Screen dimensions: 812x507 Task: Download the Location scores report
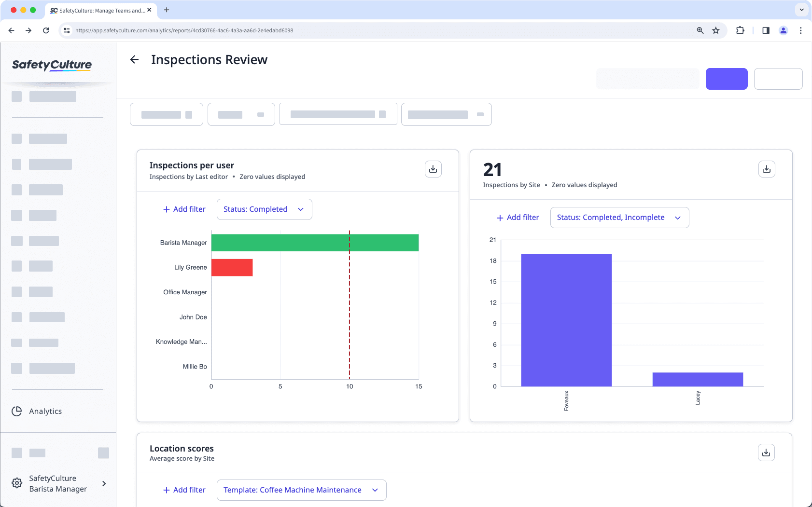point(766,452)
